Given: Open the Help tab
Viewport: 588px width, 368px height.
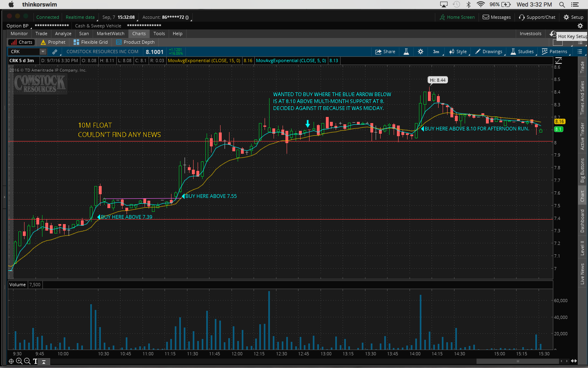Looking at the screenshot, I should (178, 34).
